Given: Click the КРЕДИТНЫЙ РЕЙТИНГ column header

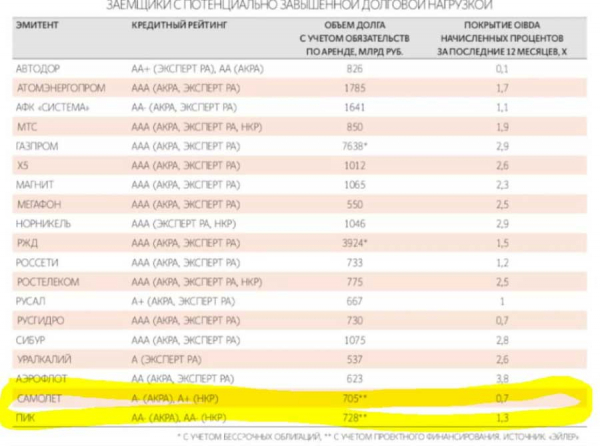Looking at the screenshot, I should (173, 22).
